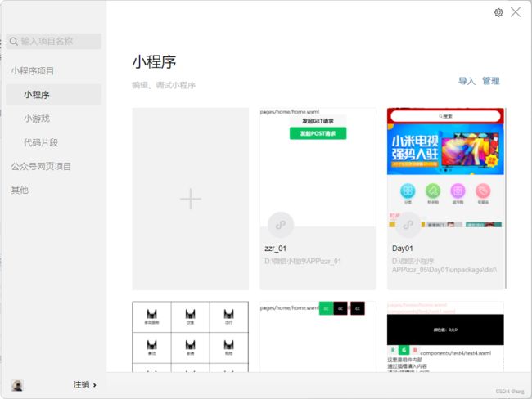
Task: Click the user avatar icon
Action: pyautogui.click(x=17, y=385)
